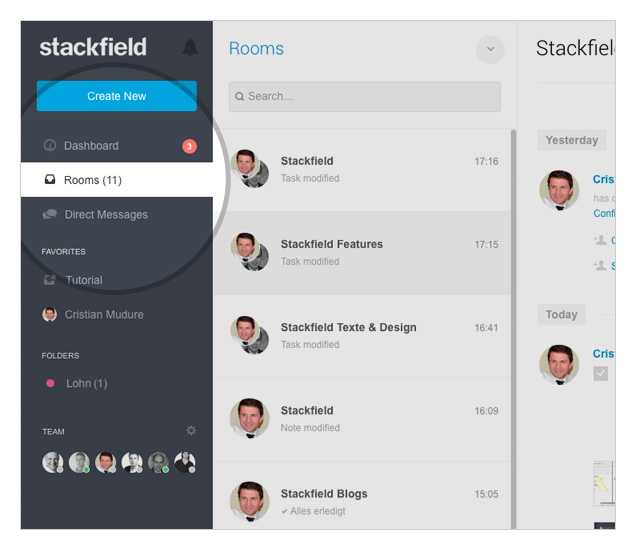Open the Dashboard gauge icon
Screen dimensions: 636x550
[x=50, y=145]
